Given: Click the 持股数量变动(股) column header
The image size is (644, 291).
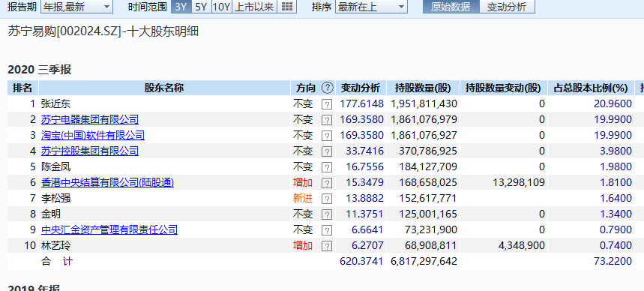Looking at the screenshot, I should pos(504,88).
